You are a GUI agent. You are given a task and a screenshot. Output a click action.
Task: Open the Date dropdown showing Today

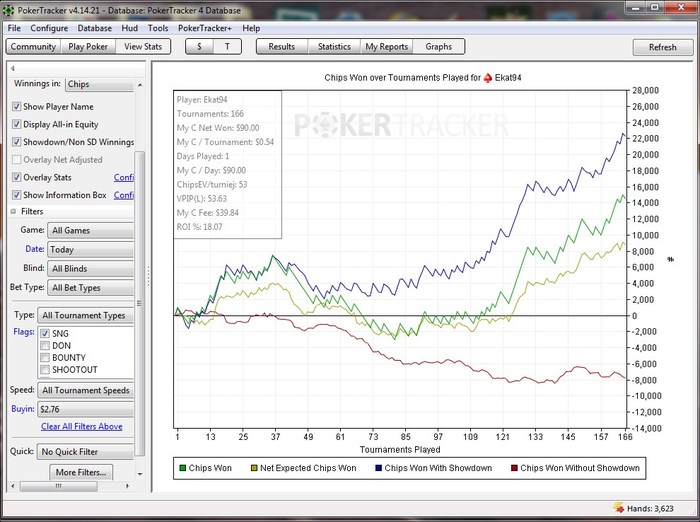(x=90, y=250)
